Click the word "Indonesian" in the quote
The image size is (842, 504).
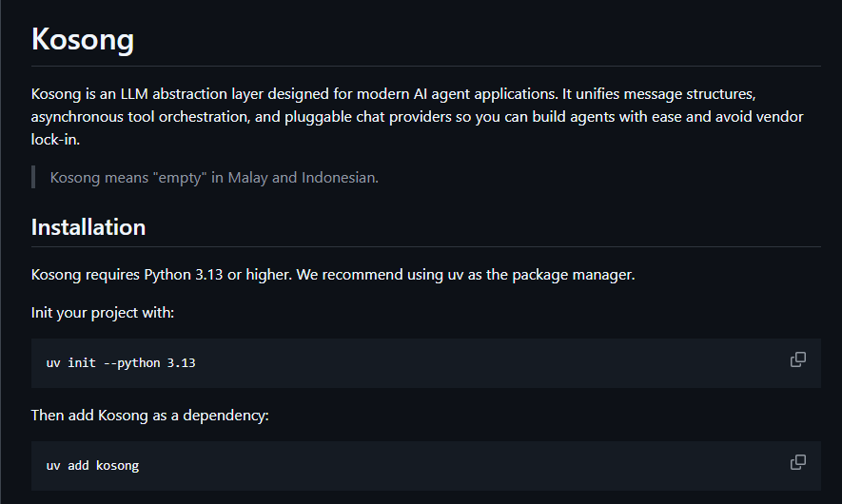339,177
